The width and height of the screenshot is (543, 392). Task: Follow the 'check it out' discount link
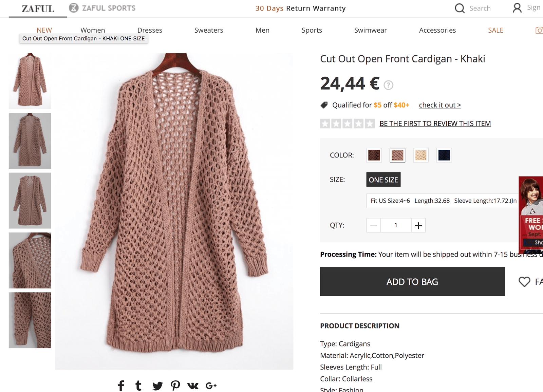pos(440,105)
